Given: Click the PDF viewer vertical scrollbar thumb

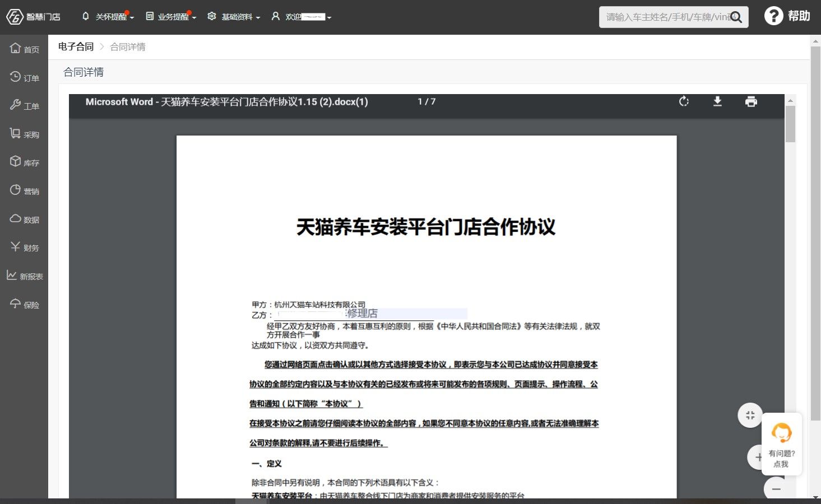Looking at the screenshot, I should click(790, 124).
